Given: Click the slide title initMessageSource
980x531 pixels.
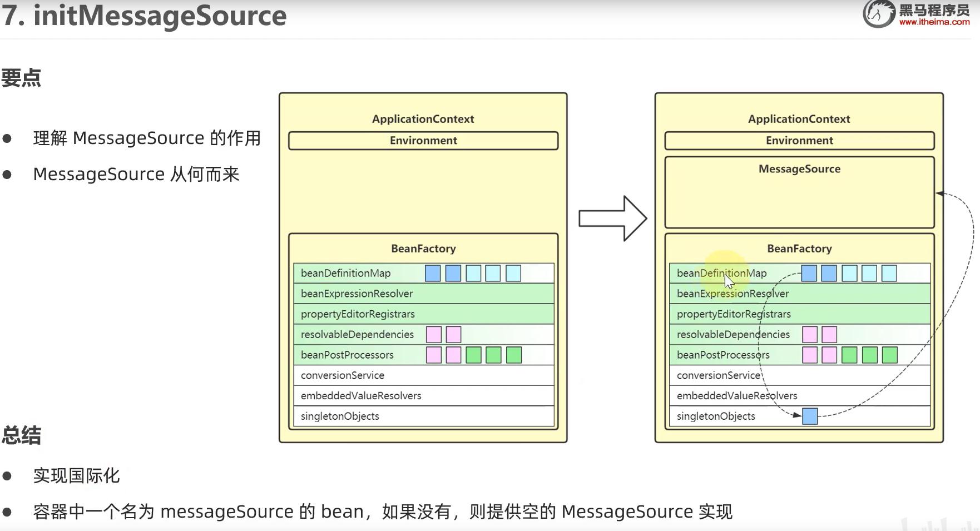Looking at the screenshot, I should [144, 15].
